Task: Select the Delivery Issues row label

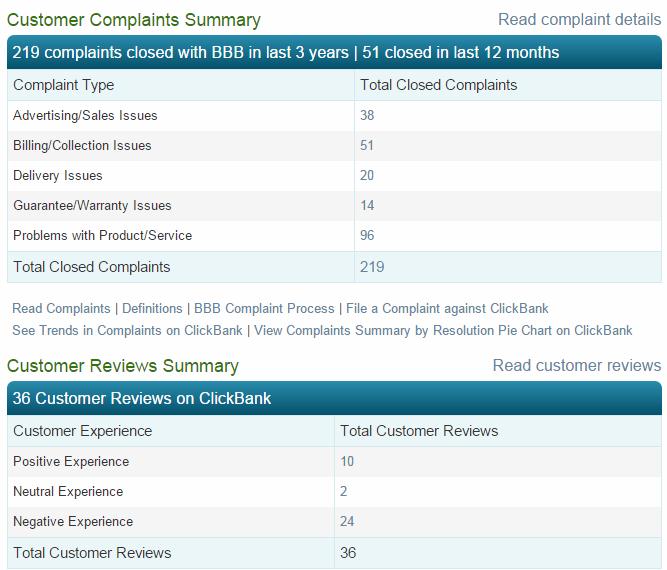Action: point(58,176)
